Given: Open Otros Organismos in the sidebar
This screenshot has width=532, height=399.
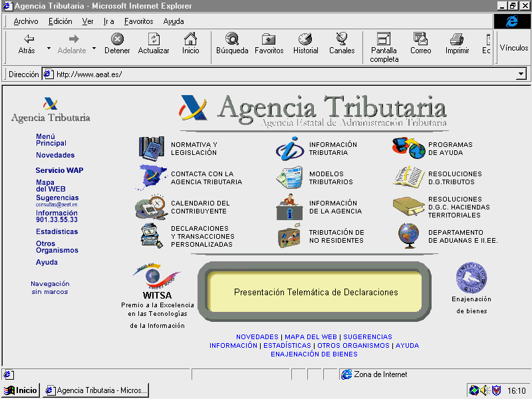Looking at the screenshot, I should (57, 247).
